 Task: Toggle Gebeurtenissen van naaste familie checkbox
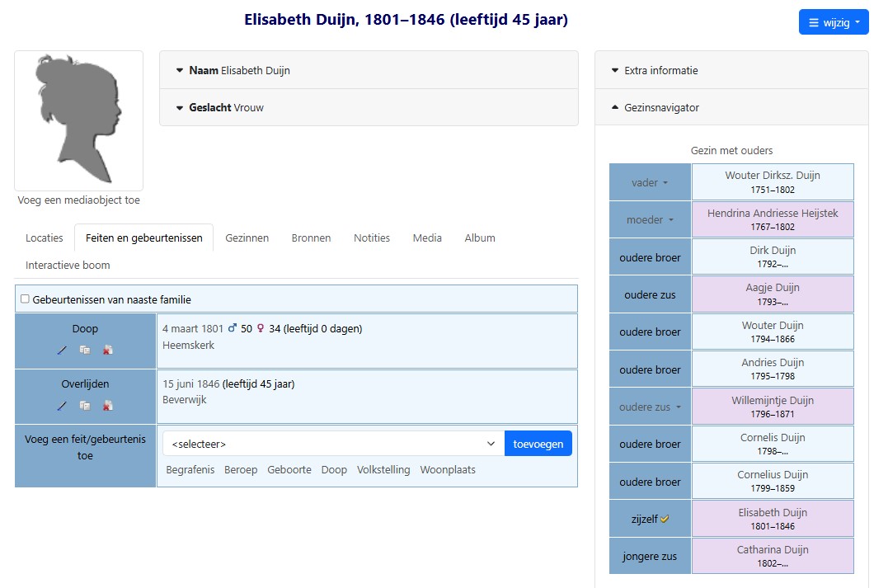(25, 299)
